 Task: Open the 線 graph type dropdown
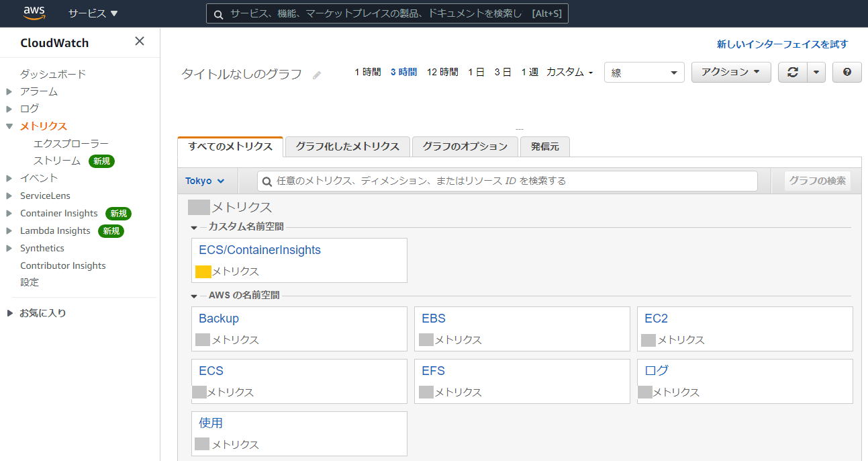[644, 73]
